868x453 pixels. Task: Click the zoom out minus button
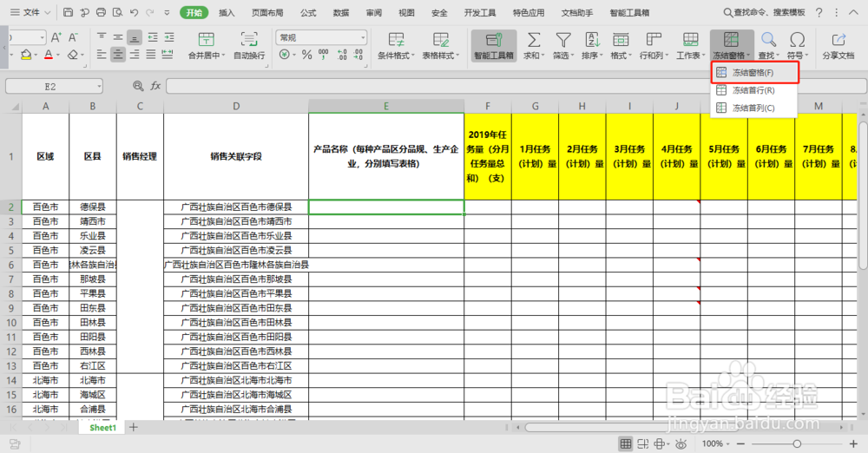coord(740,443)
